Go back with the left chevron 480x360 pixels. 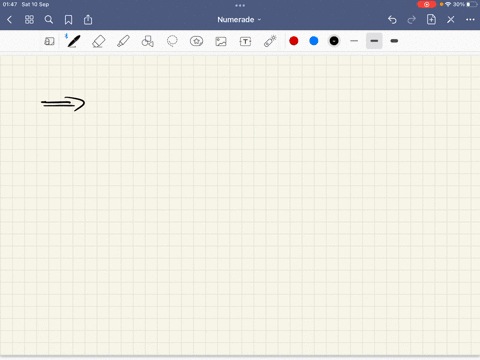[x=9, y=20]
